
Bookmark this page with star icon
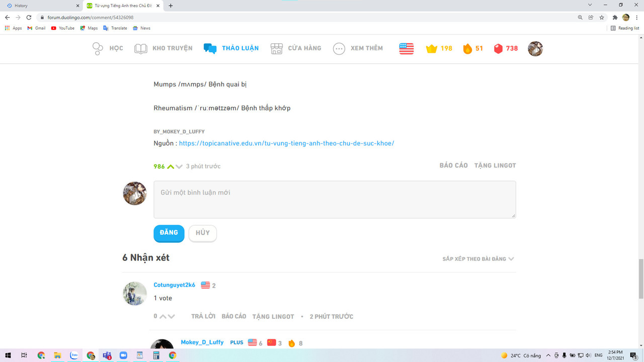pyautogui.click(x=602, y=17)
